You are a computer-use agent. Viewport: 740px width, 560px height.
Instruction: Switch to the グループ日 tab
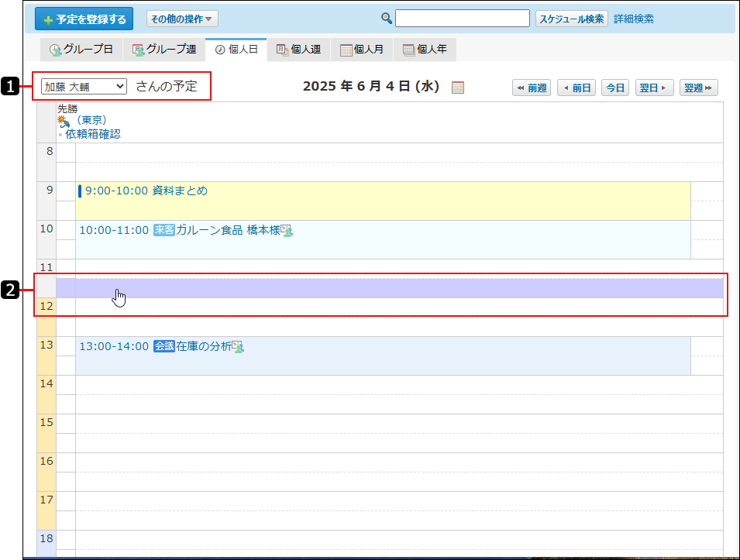click(81, 49)
